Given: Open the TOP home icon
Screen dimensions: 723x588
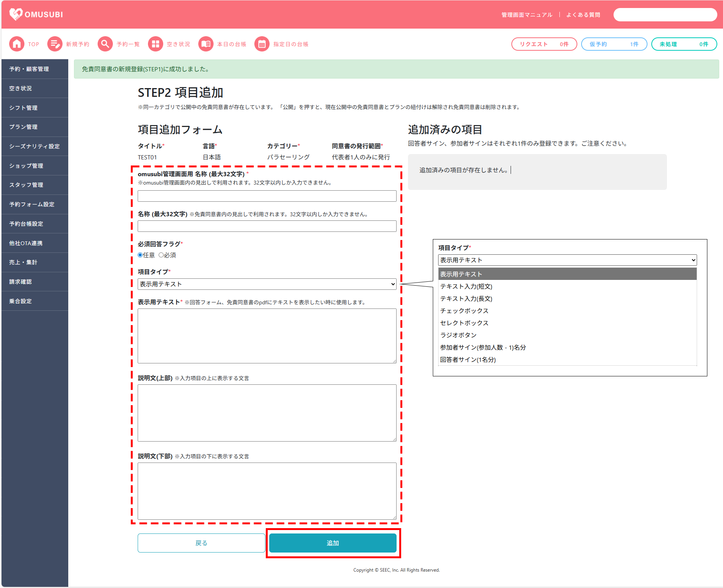Looking at the screenshot, I should [17, 44].
